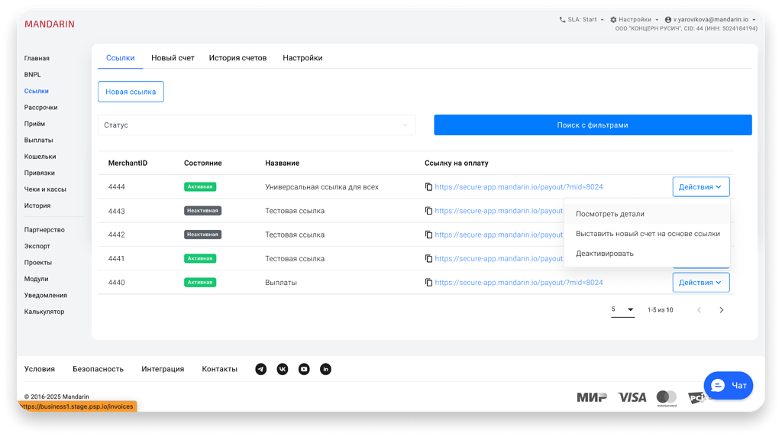Choose Деактивировать in the actions menu

(x=605, y=253)
